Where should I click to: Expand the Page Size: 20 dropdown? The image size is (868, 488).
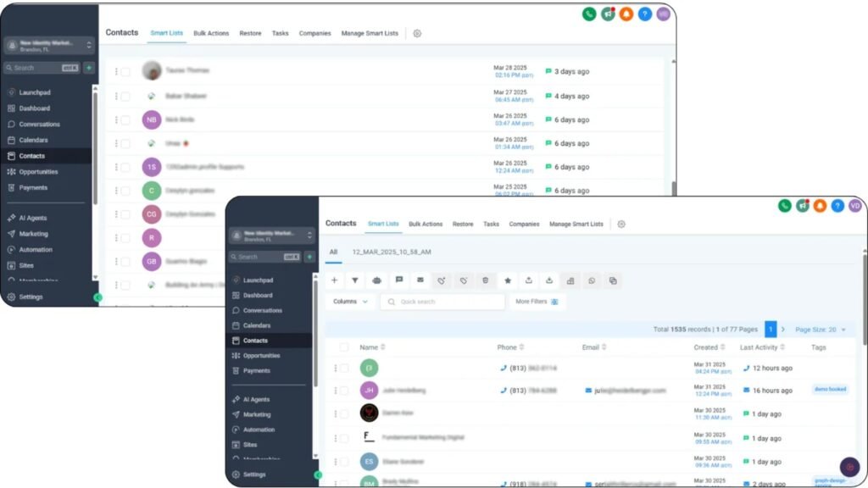821,330
